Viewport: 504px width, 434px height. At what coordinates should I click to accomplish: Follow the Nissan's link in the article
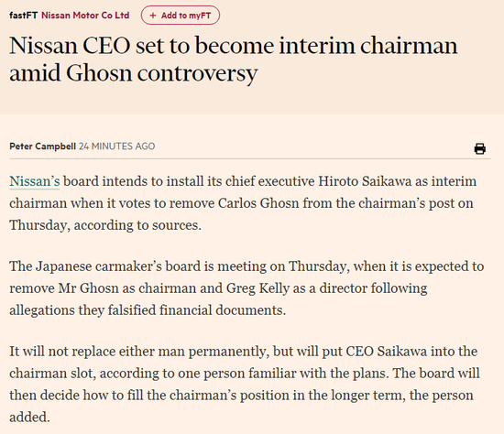point(35,181)
